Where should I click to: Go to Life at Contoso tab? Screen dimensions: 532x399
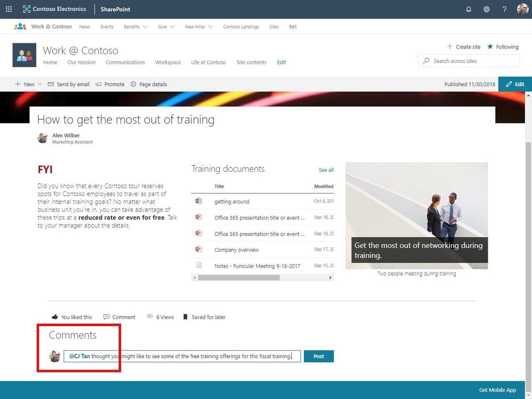(x=208, y=62)
